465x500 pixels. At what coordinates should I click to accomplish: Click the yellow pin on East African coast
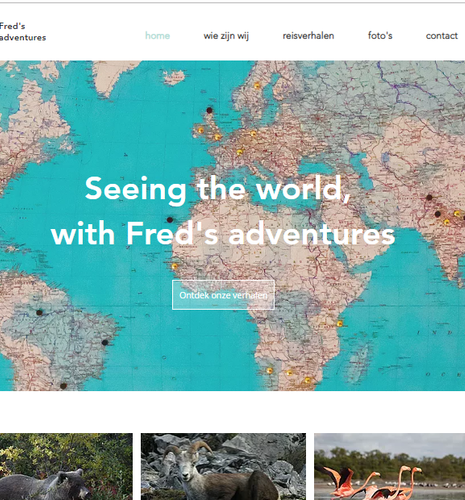(x=340, y=323)
